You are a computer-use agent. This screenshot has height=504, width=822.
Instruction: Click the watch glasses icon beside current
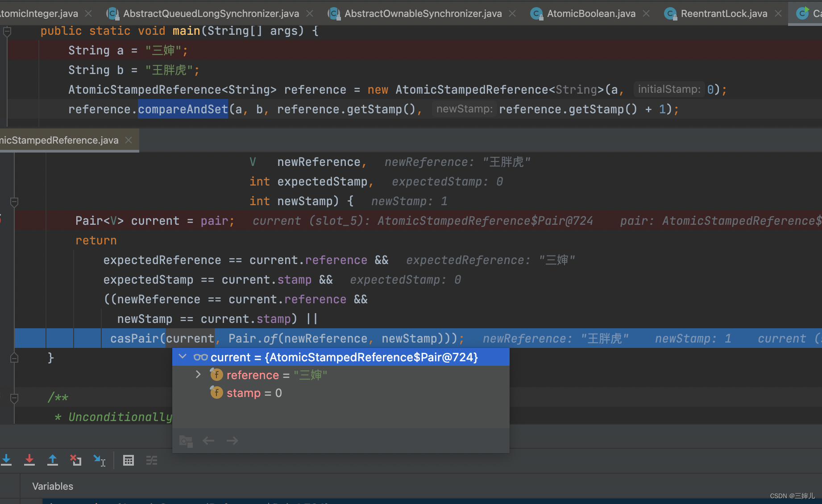pyautogui.click(x=201, y=357)
